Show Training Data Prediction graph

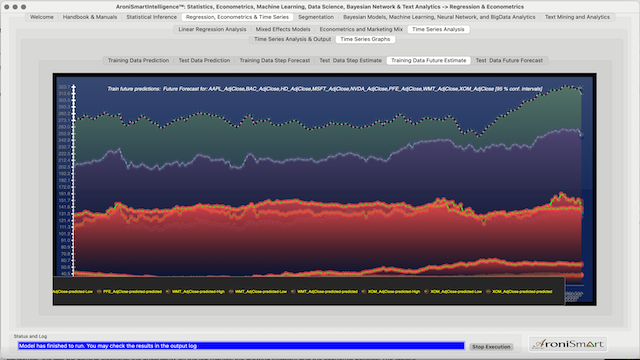pos(138,60)
